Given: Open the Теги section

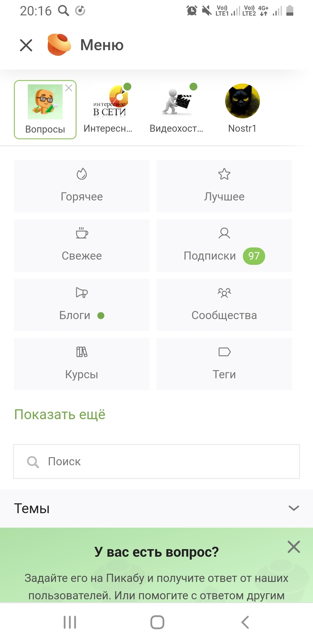Looking at the screenshot, I should pos(224,364).
